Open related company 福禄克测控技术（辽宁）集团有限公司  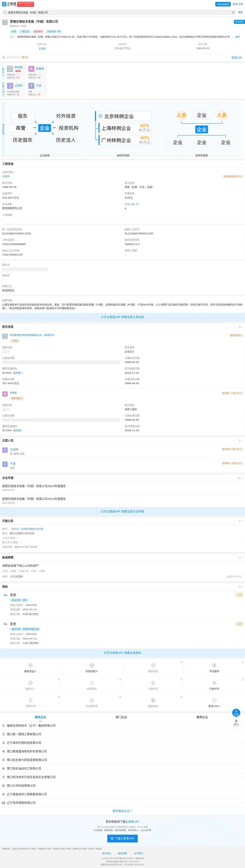coord(122,726)
